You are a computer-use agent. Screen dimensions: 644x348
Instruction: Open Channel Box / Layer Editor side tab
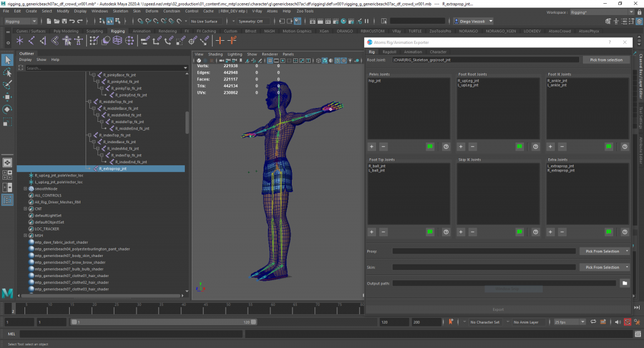click(641, 77)
